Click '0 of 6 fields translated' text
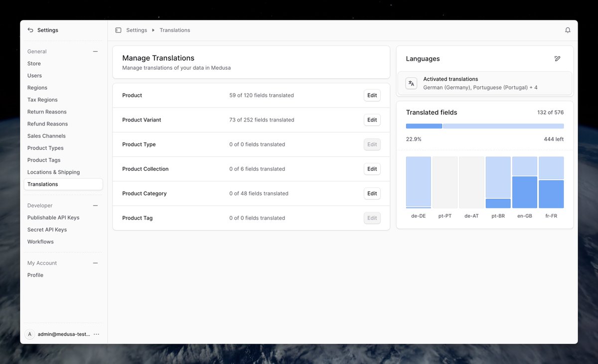Screen dimensions: 598x364 tap(257, 169)
